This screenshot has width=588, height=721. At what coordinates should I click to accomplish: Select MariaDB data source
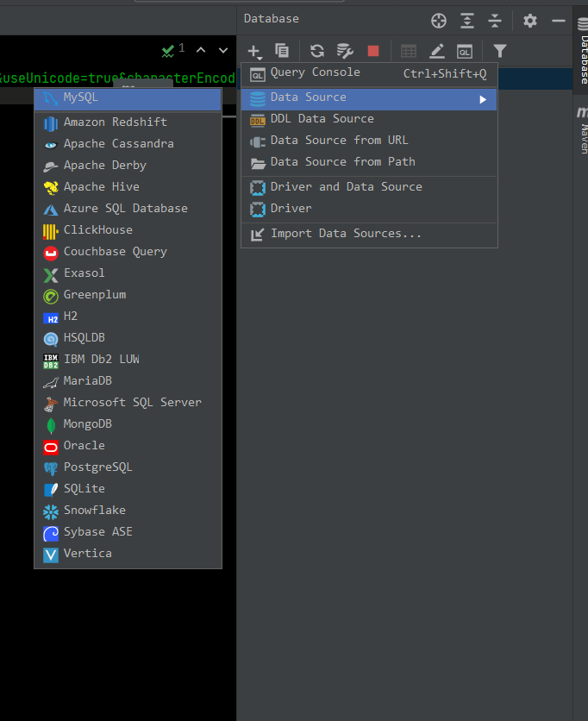(x=128, y=382)
